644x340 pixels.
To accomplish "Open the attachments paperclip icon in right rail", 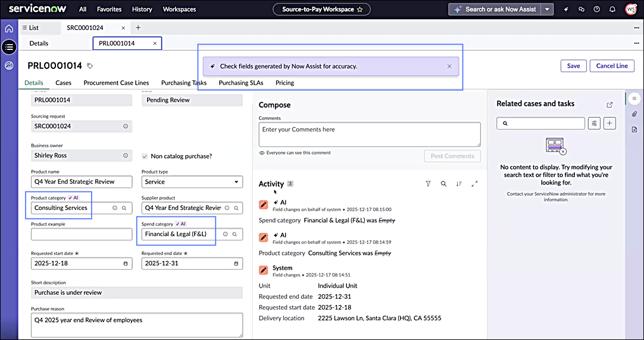I will (634, 114).
